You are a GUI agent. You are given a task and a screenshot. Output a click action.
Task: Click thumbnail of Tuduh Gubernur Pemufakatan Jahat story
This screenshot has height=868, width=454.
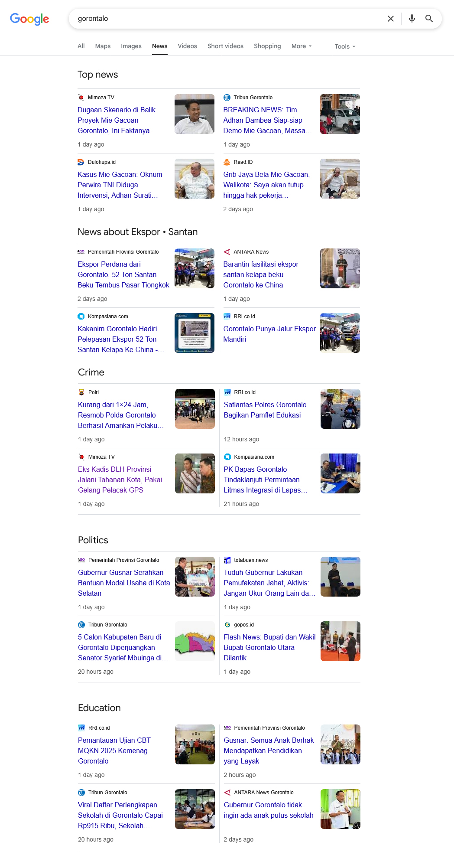(340, 577)
